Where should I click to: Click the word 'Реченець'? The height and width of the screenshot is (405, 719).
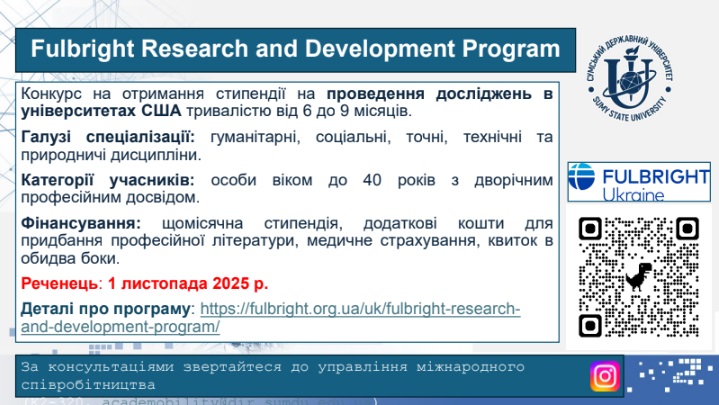59,283
